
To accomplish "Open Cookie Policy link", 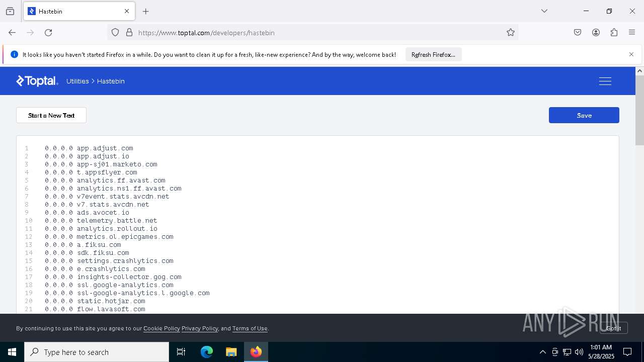I will (162, 328).
